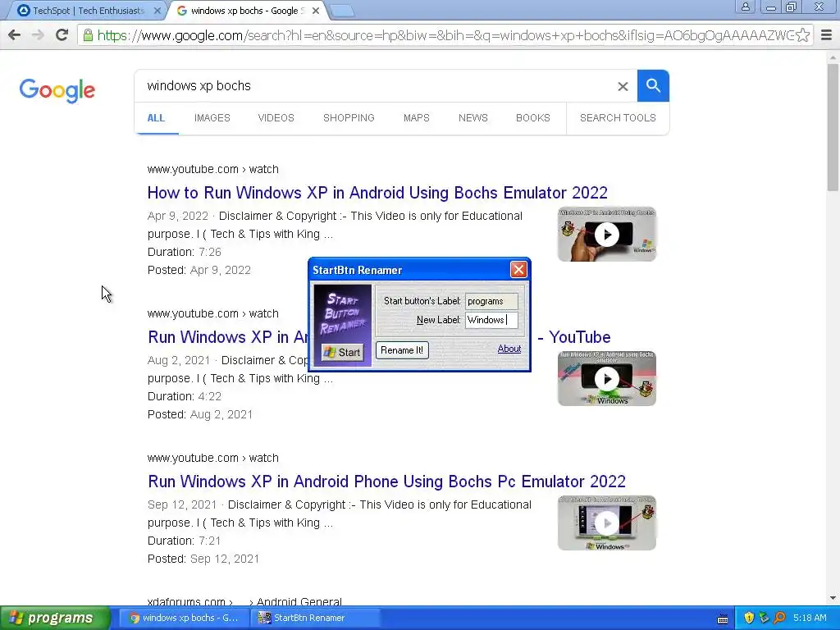Click the keyboard icon on the taskbar

[723, 619]
